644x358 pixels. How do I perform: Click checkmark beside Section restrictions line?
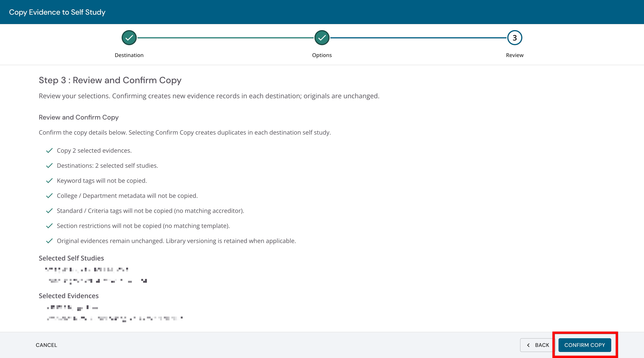coord(50,226)
